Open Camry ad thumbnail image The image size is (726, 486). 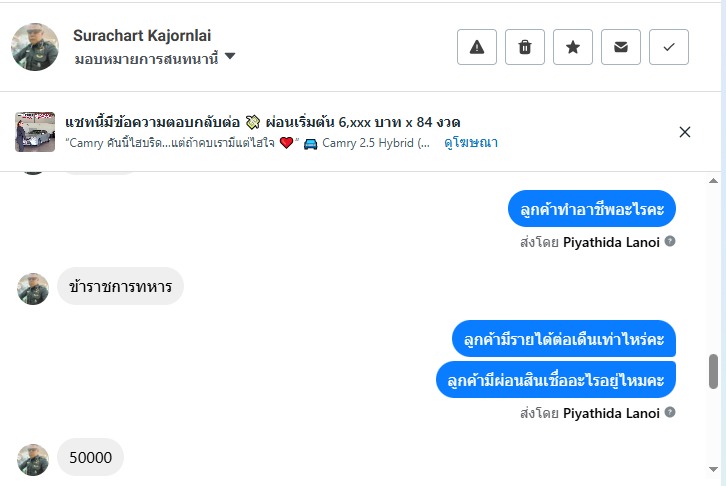pyautogui.click(x=35, y=132)
